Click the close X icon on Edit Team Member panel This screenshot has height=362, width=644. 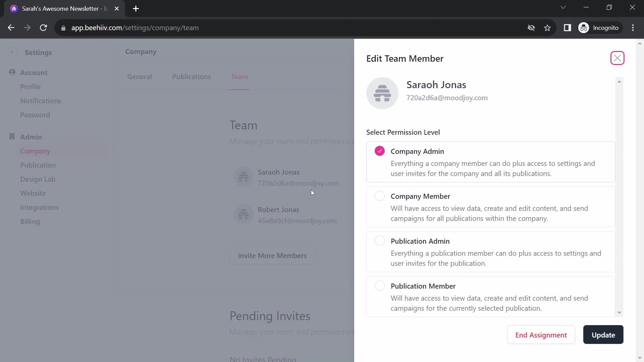point(618,58)
